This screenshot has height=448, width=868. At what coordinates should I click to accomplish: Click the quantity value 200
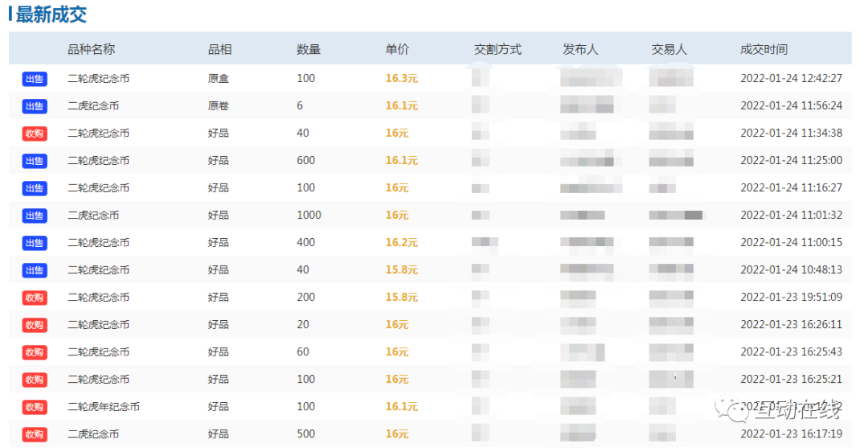click(x=305, y=298)
